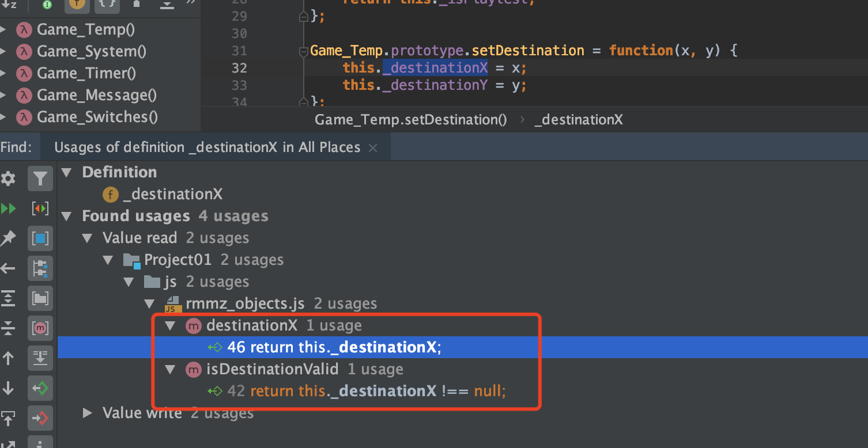Go to next occurrence with down arrow
This screenshot has height=448, width=868.
coord(8,388)
